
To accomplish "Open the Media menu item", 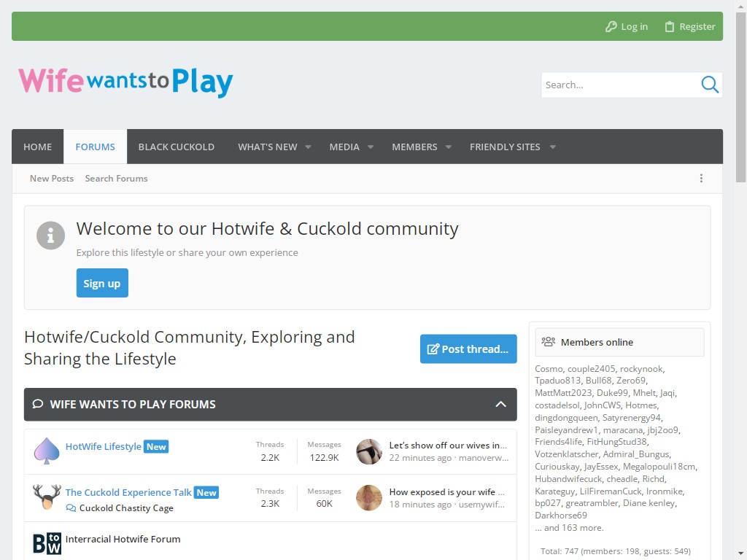I will tap(344, 147).
